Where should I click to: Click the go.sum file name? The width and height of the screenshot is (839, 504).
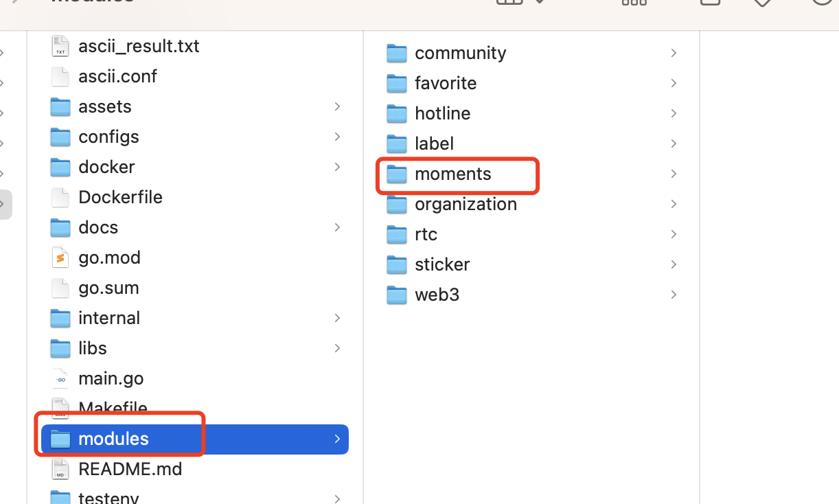click(x=108, y=288)
